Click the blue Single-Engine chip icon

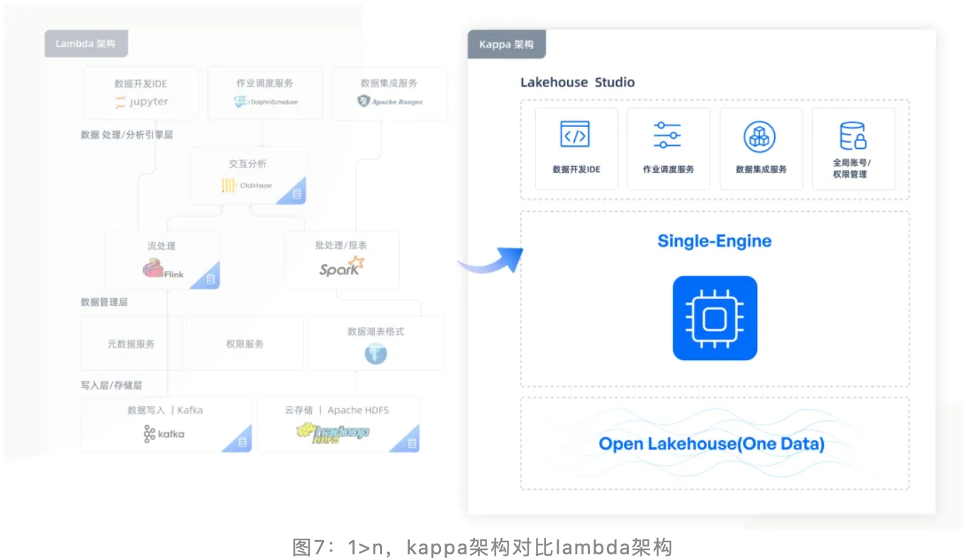[715, 318]
